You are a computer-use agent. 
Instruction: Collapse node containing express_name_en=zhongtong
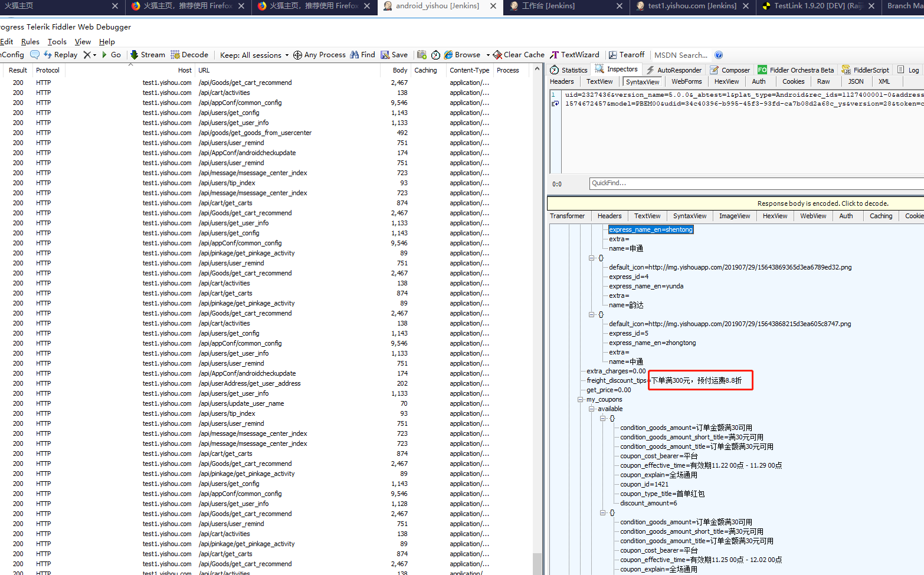pos(592,314)
